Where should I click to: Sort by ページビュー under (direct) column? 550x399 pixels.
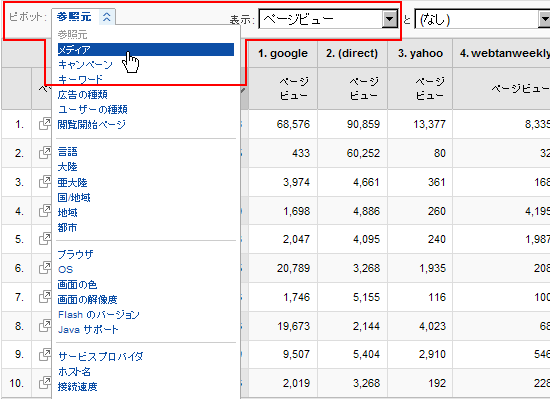(364, 88)
